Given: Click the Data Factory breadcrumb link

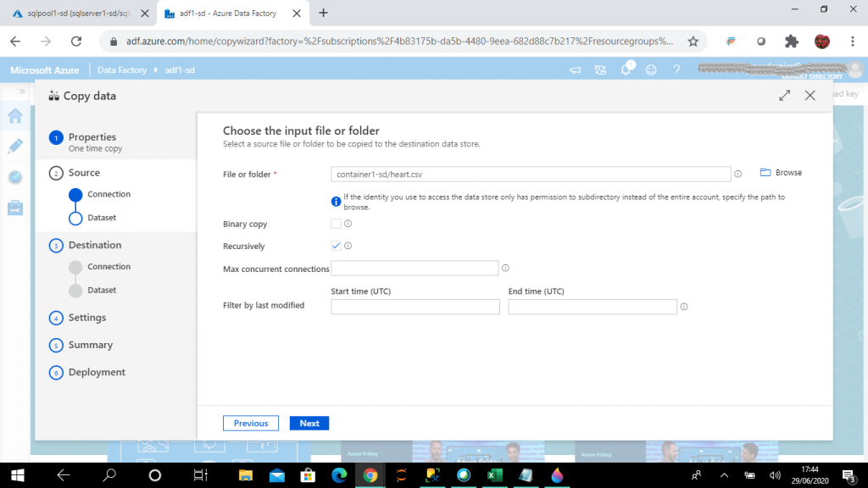Looking at the screenshot, I should pyautogui.click(x=122, y=70).
